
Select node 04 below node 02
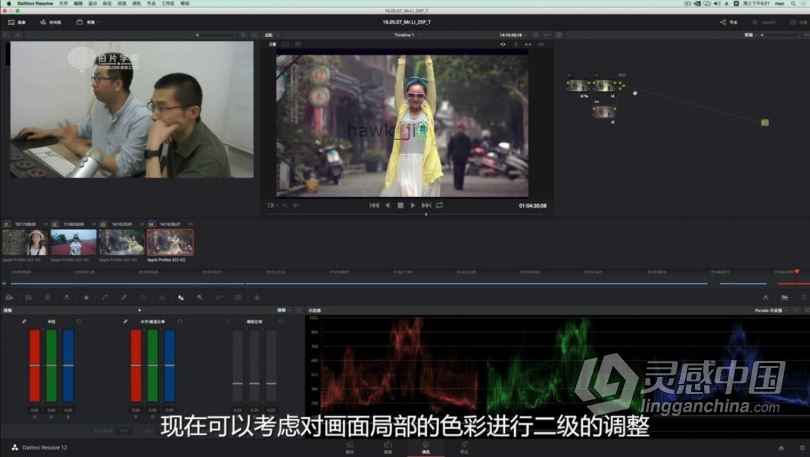click(603, 112)
